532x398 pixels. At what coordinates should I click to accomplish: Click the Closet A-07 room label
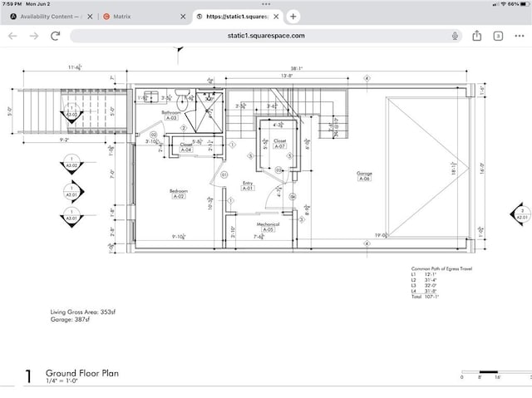[279, 144]
